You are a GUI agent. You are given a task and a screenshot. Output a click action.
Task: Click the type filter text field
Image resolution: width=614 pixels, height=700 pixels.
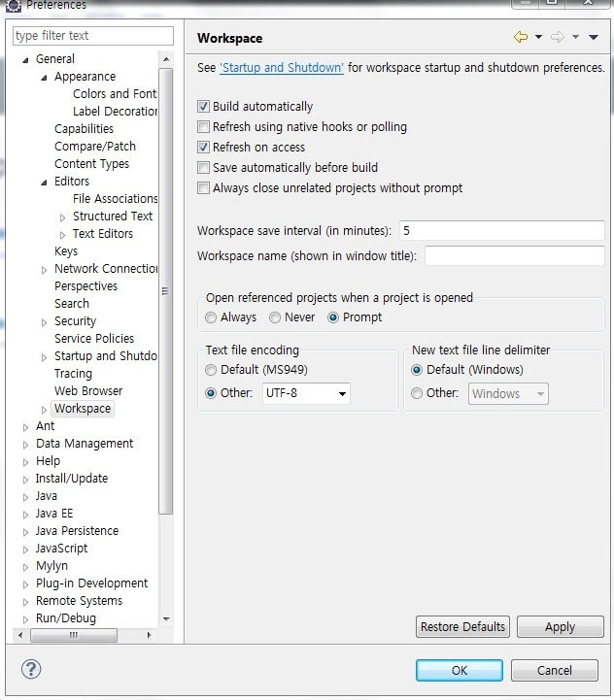tap(93, 36)
